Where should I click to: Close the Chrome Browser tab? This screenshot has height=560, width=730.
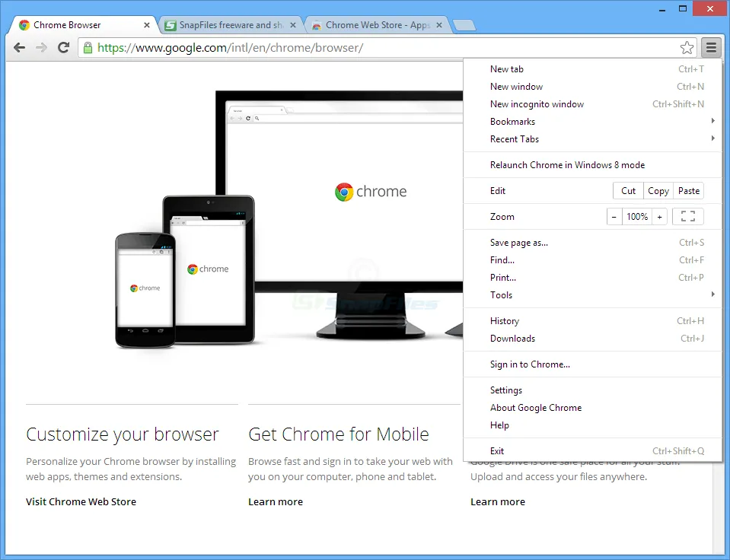[147, 25]
